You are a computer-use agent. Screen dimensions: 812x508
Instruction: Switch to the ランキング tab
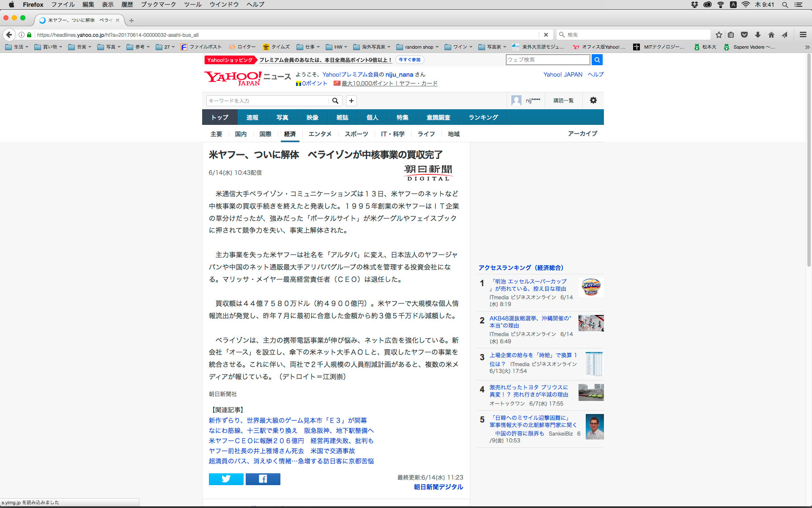pyautogui.click(x=483, y=117)
